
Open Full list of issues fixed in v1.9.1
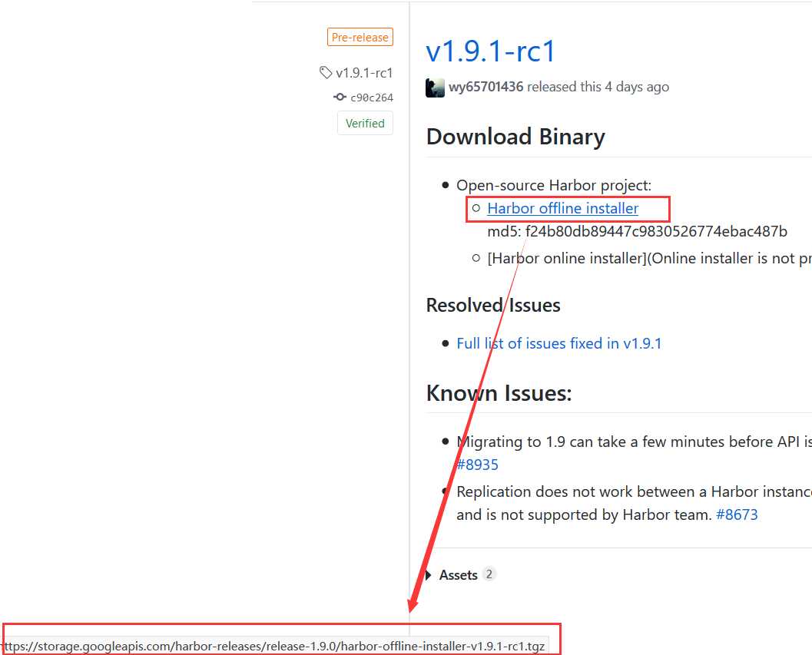coord(558,343)
